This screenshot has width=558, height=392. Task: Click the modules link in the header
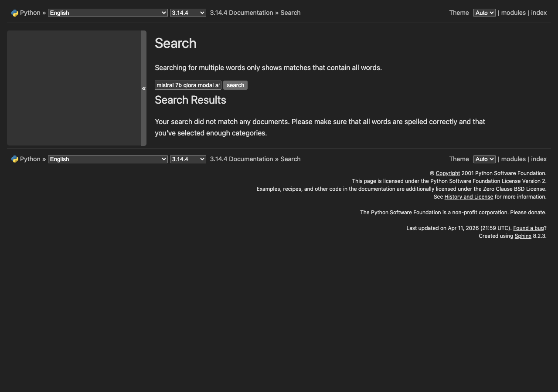point(514,13)
